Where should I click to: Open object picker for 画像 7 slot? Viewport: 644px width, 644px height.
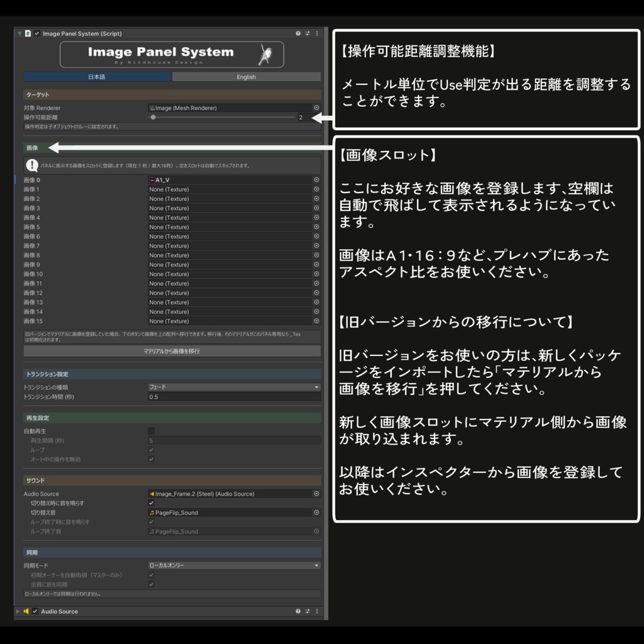click(x=316, y=246)
